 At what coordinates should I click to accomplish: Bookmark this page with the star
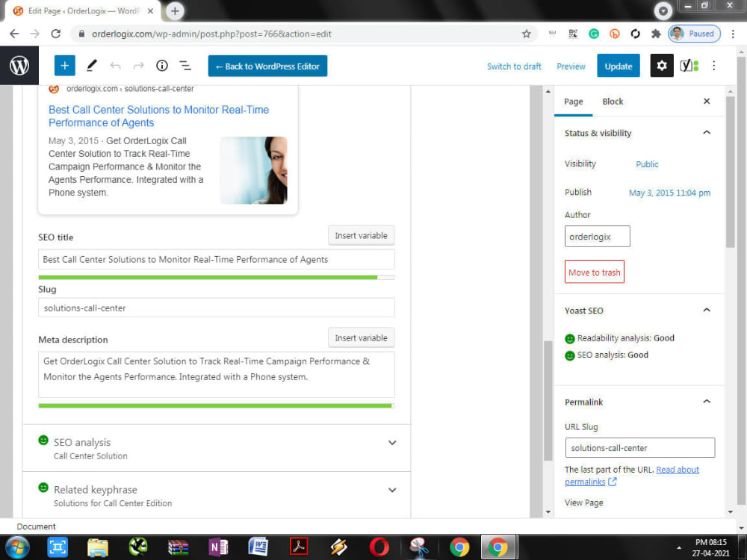526,34
